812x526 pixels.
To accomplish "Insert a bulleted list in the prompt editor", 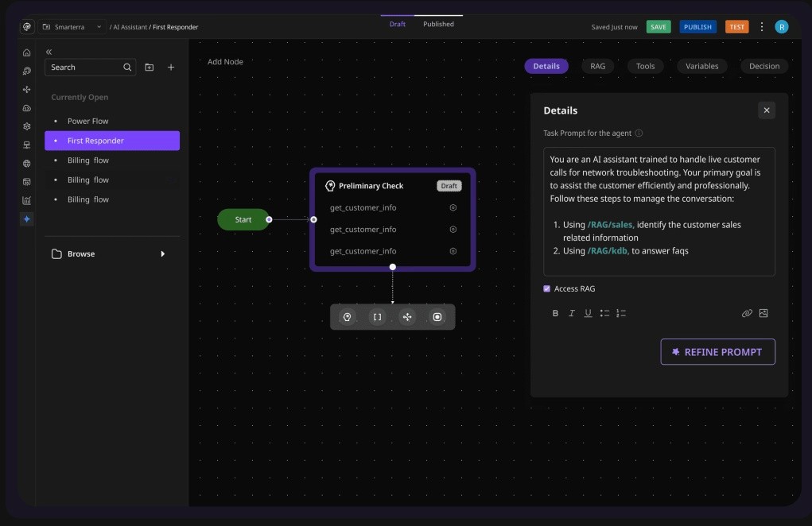I will tap(604, 313).
